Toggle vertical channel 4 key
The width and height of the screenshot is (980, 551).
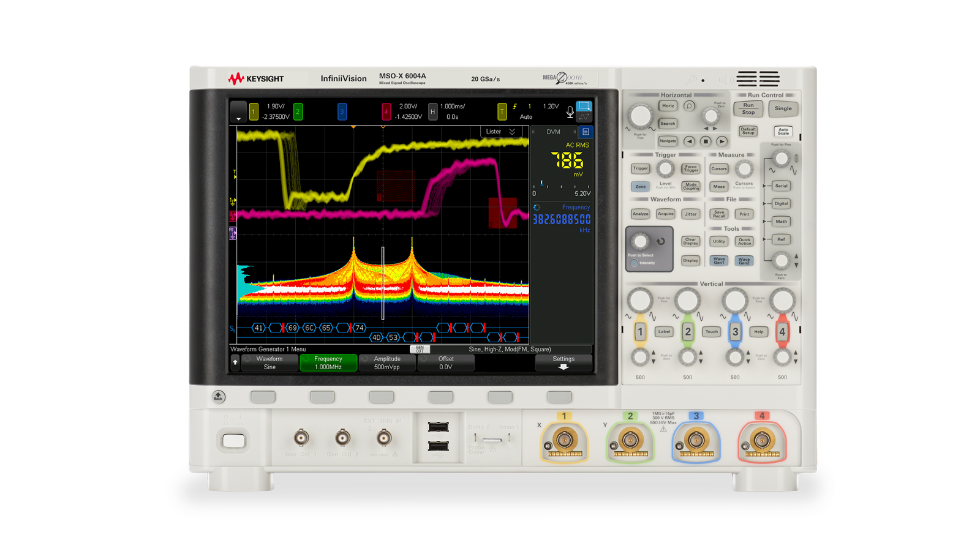point(782,332)
